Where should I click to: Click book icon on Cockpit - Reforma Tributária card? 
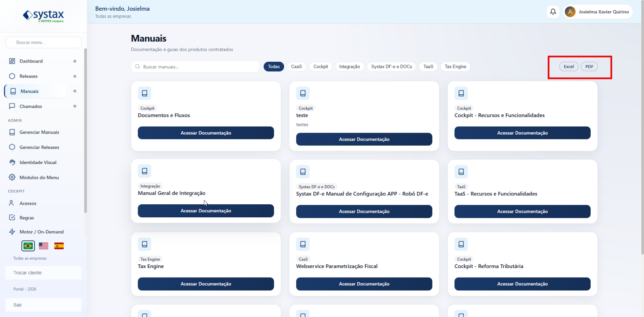(461, 244)
